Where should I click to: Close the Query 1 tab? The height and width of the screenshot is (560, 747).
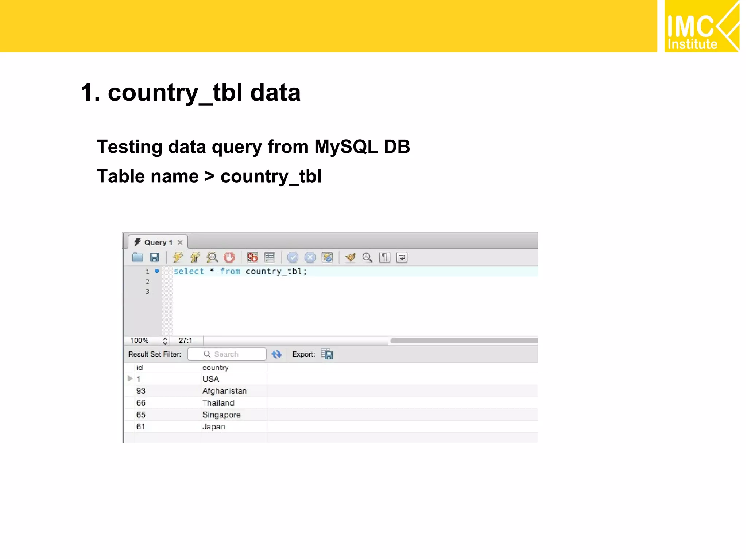pyautogui.click(x=180, y=242)
